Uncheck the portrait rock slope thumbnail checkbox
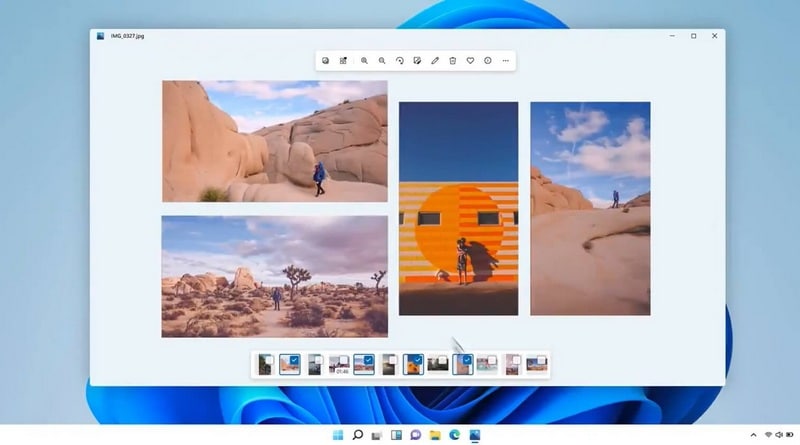Image resolution: width=800 pixels, height=445 pixels. (x=467, y=360)
